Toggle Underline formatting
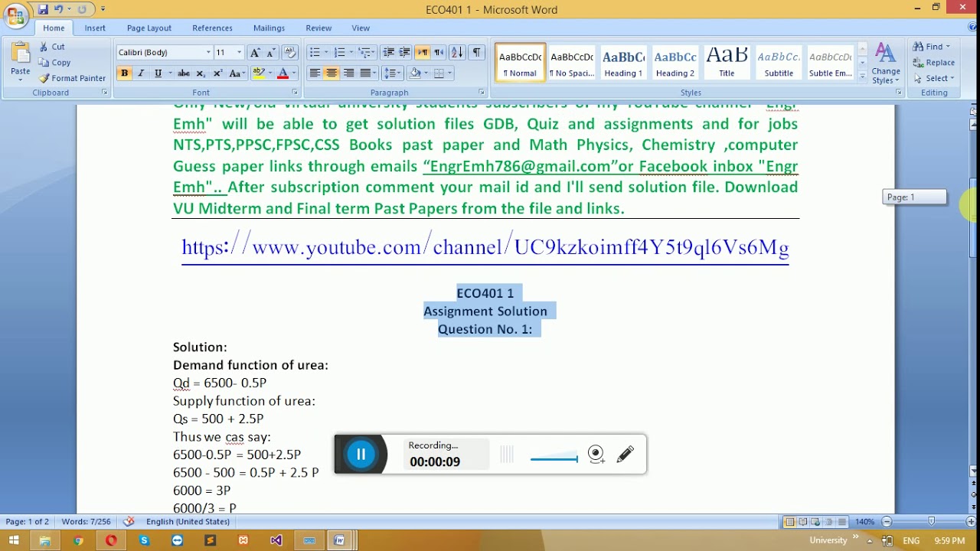980x551 pixels. [x=158, y=73]
